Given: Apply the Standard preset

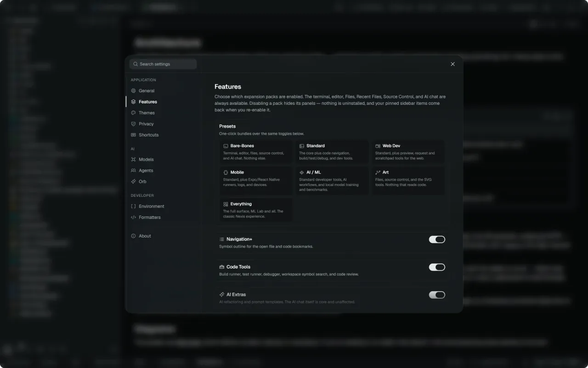Looking at the screenshot, I should pyautogui.click(x=332, y=152).
